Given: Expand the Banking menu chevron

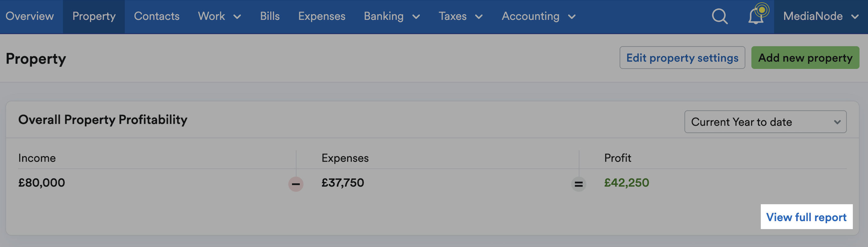Looking at the screenshot, I should pyautogui.click(x=416, y=16).
